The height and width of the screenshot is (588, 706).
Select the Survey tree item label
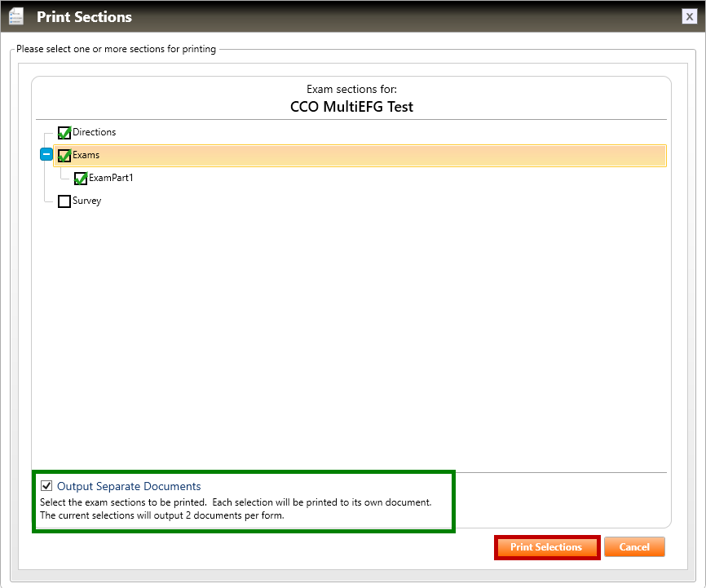click(x=86, y=201)
